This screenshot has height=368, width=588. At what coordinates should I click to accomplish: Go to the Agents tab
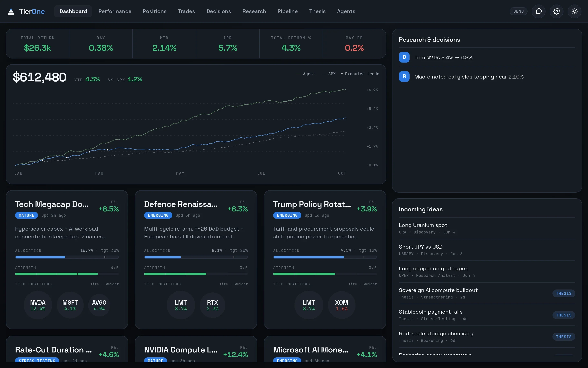click(346, 11)
